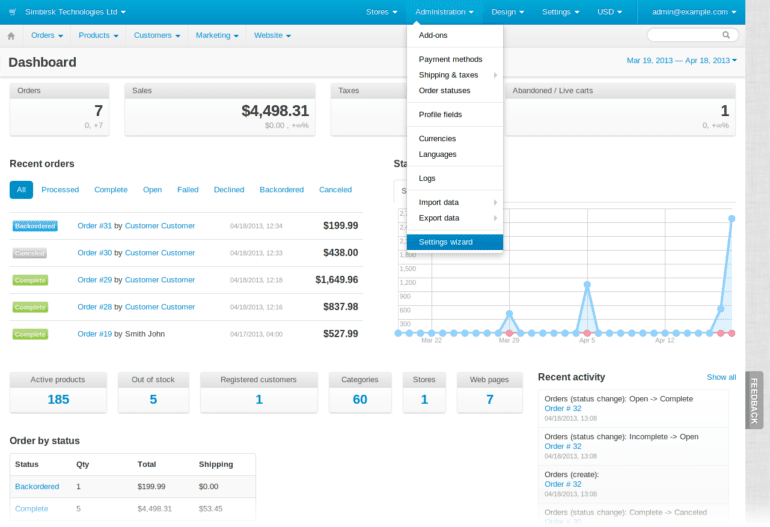Open Order # 32 under Incomplete -> Open

[563, 446]
